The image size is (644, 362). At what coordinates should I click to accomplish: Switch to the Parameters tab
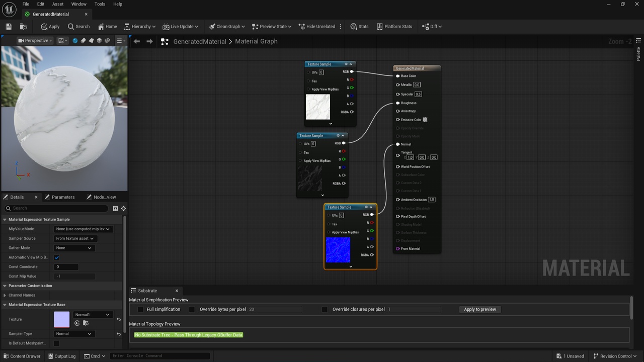[x=59, y=197]
